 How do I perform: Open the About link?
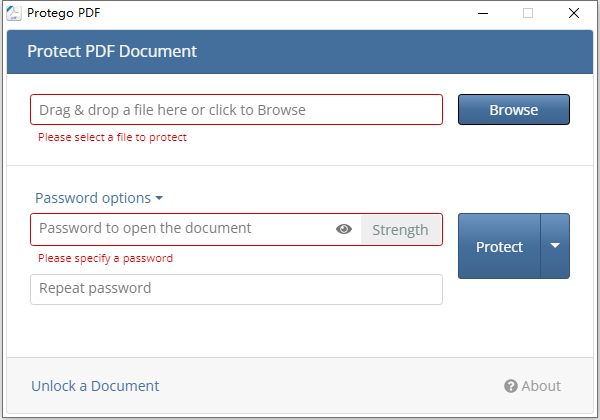(x=541, y=386)
